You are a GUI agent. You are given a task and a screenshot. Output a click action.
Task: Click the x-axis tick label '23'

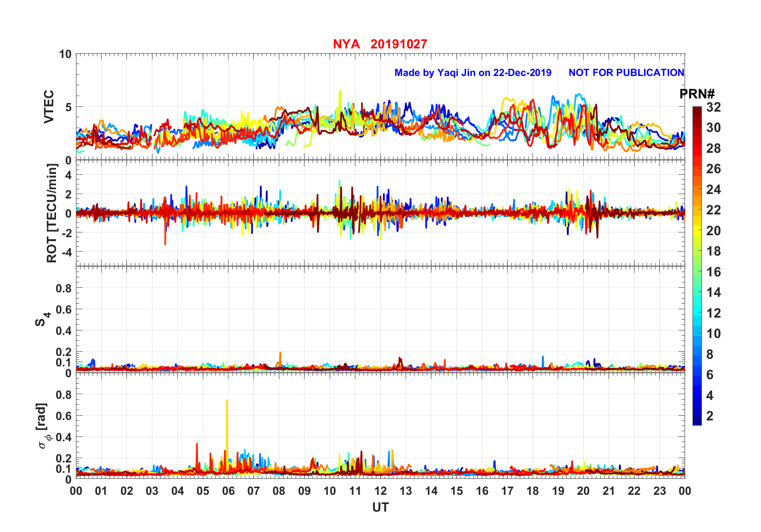tap(659, 491)
